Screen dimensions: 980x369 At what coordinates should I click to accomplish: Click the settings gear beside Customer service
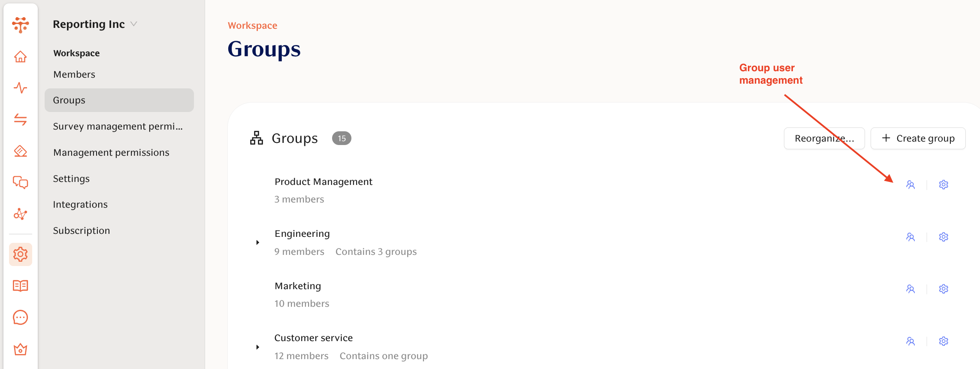pyautogui.click(x=944, y=341)
